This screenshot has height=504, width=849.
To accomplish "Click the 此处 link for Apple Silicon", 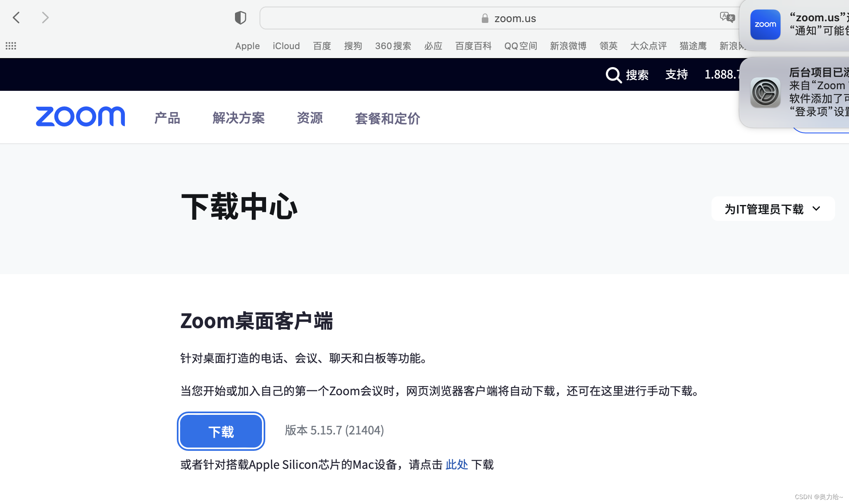I will [x=456, y=465].
